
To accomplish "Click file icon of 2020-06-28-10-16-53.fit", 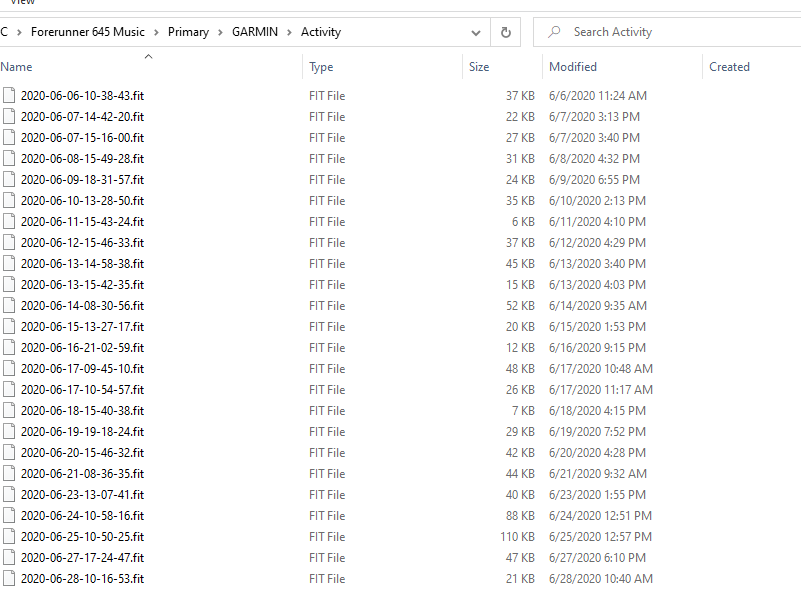I will pos(9,579).
